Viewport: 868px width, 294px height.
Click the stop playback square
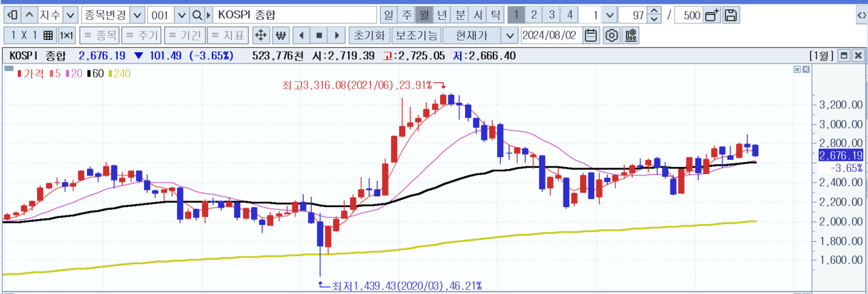point(320,35)
